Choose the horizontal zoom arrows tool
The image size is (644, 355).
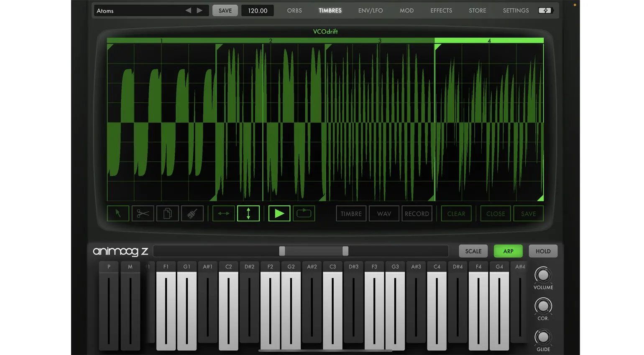tap(223, 213)
